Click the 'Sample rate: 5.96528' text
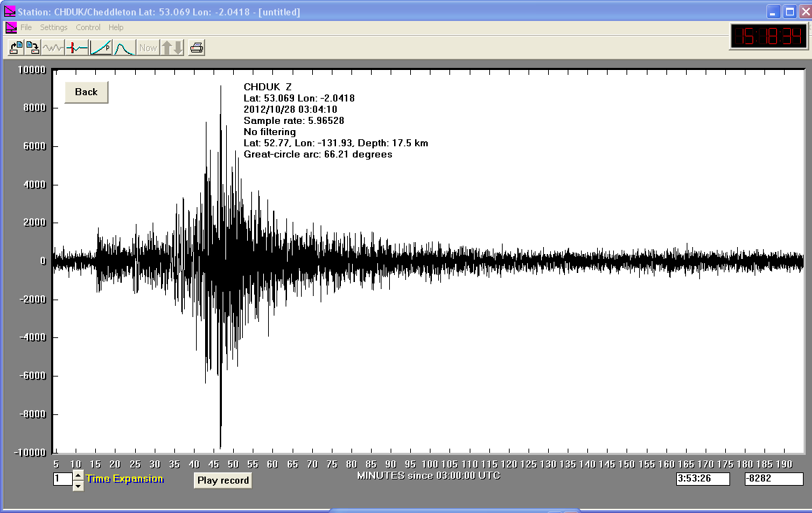 [293, 120]
